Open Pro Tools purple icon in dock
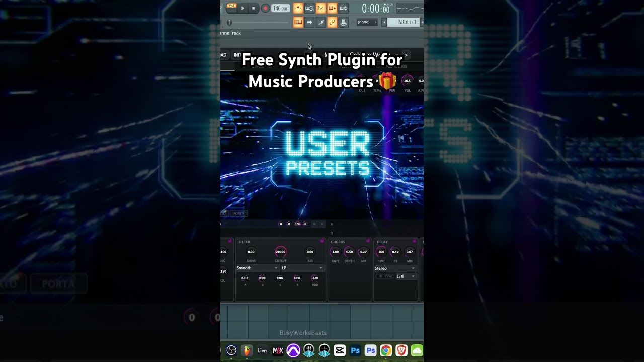The height and width of the screenshot is (362, 644). pos(293,351)
